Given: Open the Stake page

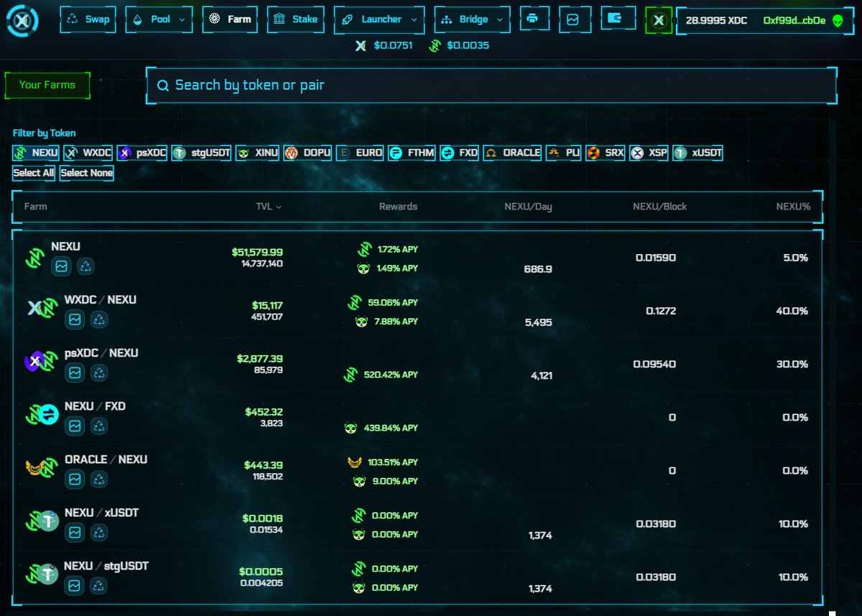Looking at the screenshot, I should tap(296, 19).
